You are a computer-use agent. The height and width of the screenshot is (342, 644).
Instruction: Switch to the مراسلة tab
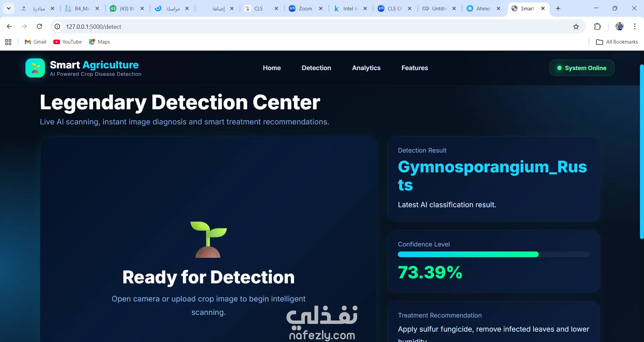coord(171,8)
